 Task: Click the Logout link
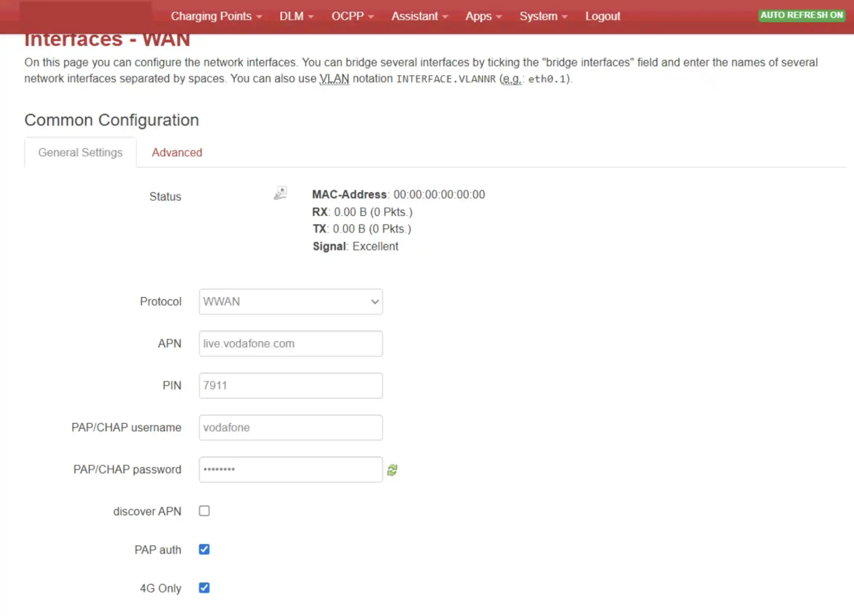coord(603,16)
